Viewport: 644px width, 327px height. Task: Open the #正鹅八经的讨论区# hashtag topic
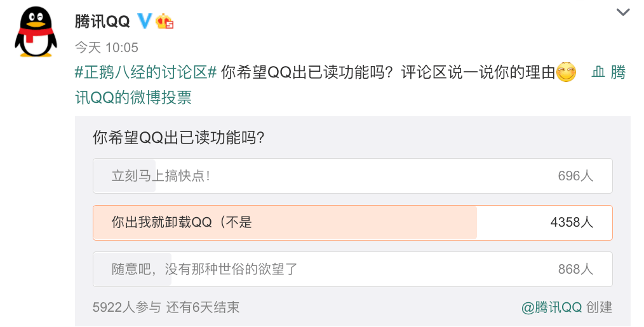145,72
